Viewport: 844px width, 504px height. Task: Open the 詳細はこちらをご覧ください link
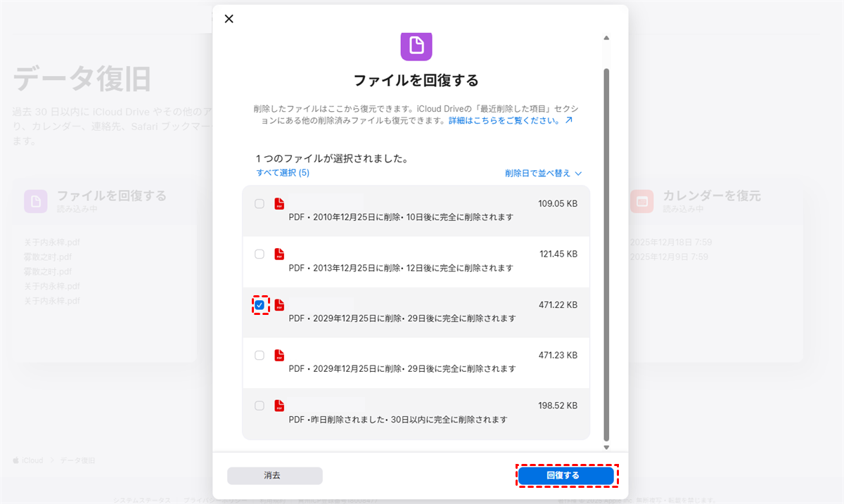[504, 121]
